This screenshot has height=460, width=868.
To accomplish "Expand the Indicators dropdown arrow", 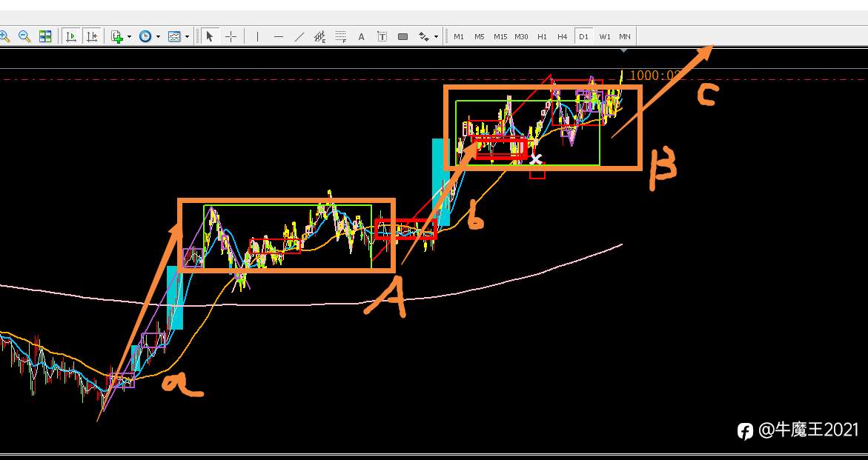I will pos(129,37).
